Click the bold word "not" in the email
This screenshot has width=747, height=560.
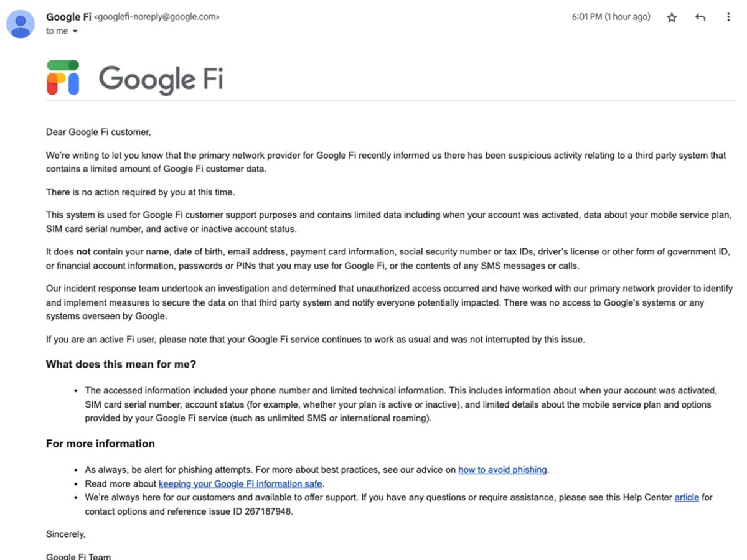tap(83, 252)
